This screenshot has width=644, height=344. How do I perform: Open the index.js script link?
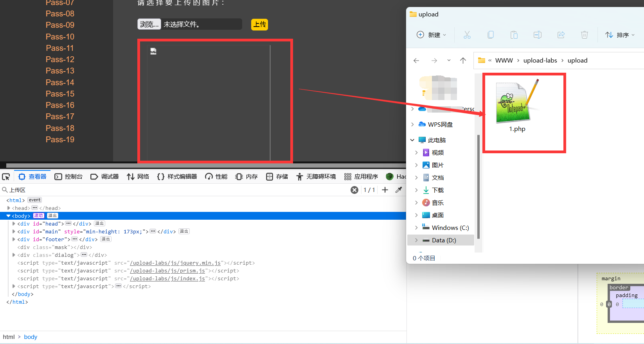coord(167,278)
